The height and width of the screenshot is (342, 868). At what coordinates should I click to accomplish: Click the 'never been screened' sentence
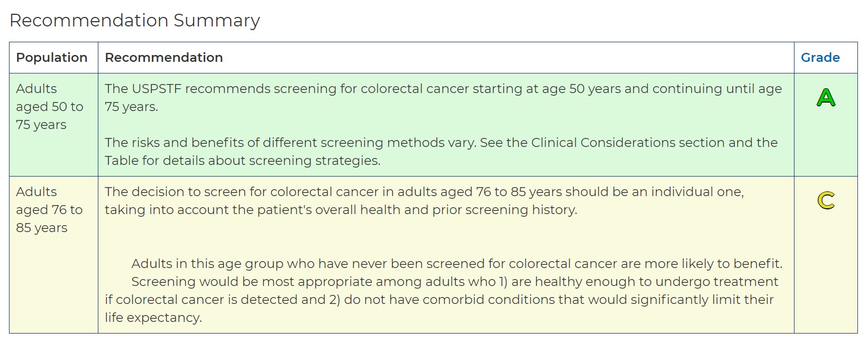(457, 264)
